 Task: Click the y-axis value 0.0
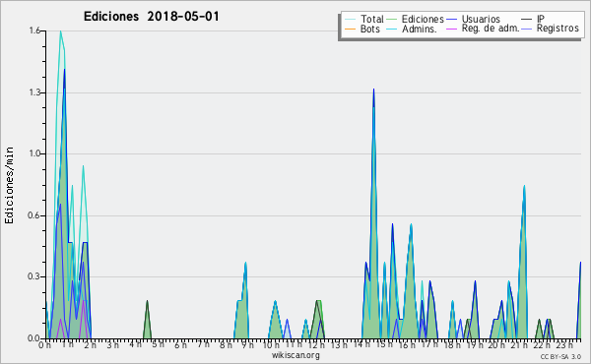pos(34,338)
